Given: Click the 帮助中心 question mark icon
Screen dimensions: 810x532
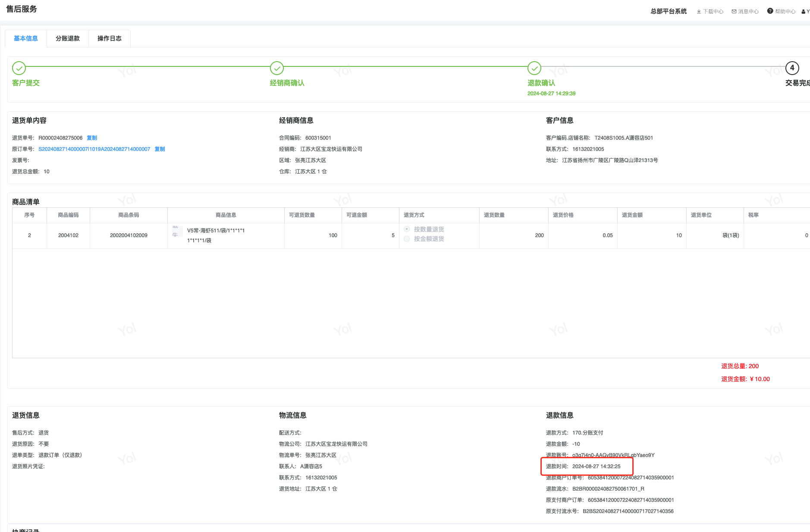Looking at the screenshot, I should [770, 11].
